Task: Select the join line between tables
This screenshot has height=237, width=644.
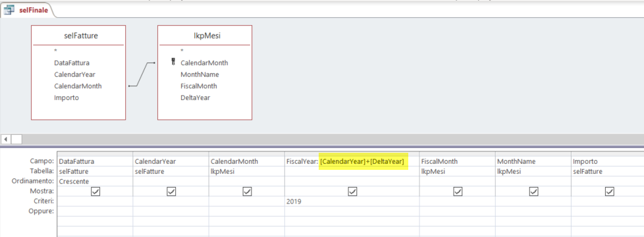Action: coord(142,74)
